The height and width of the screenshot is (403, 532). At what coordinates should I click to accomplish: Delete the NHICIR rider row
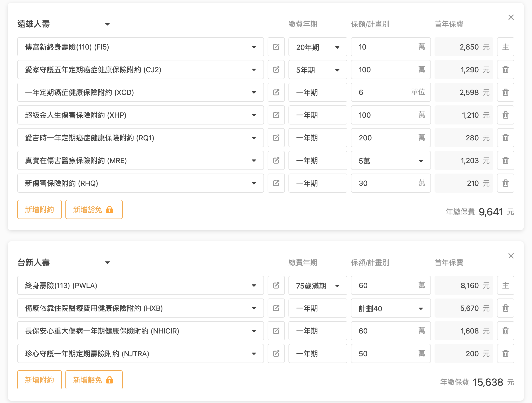tap(506, 331)
